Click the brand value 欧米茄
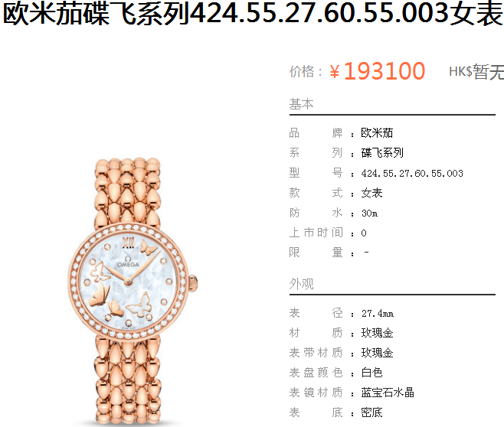Image resolution: width=504 pixels, height=427 pixels. [x=377, y=133]
